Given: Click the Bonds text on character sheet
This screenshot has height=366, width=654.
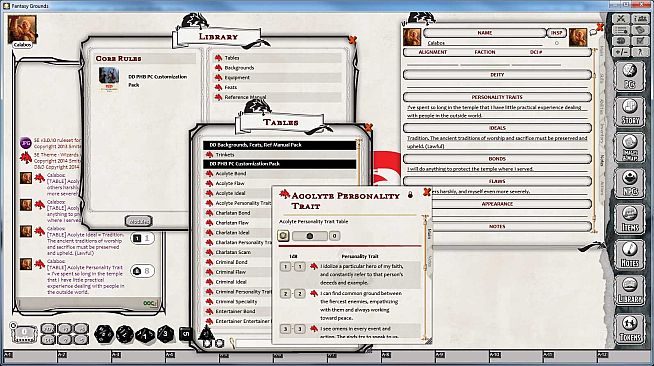Looking at the screenshot, I should [496, 169].
